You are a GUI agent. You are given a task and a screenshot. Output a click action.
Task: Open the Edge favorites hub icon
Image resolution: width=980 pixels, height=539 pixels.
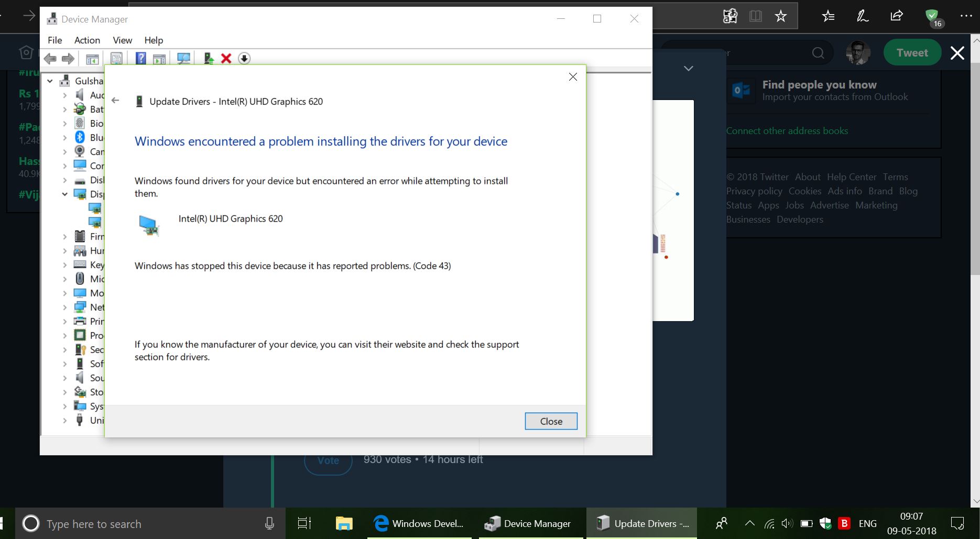tap(829, 16)
